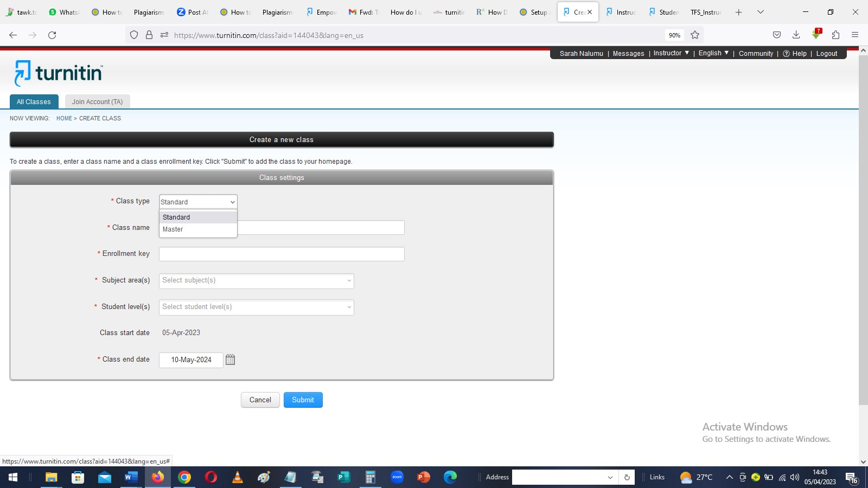Expand the Class type dropdown

198,202
